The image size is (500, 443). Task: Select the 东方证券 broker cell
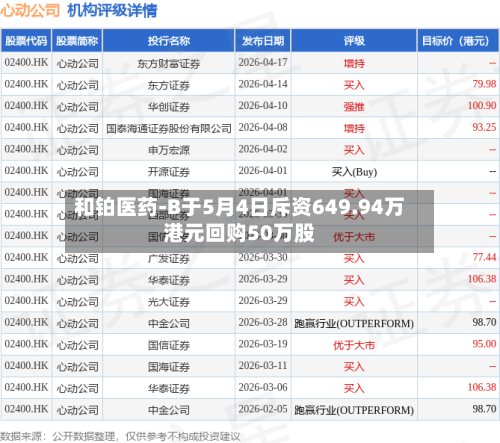169,85
